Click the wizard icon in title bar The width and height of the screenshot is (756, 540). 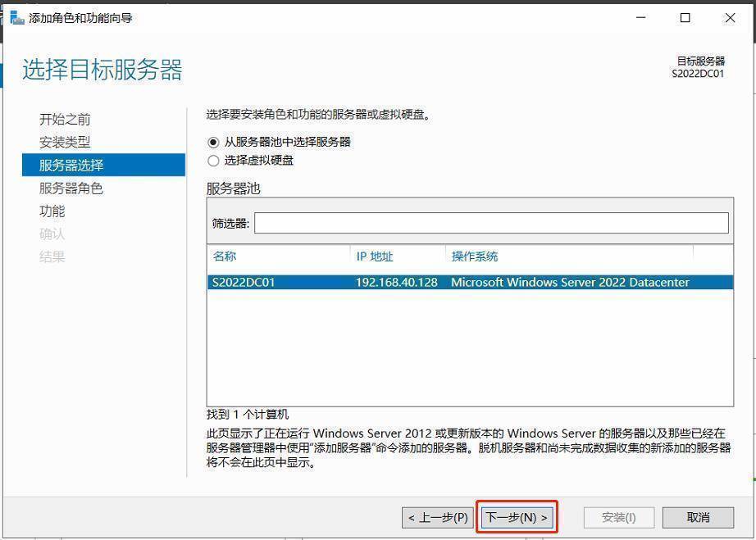tap(17, 18)
